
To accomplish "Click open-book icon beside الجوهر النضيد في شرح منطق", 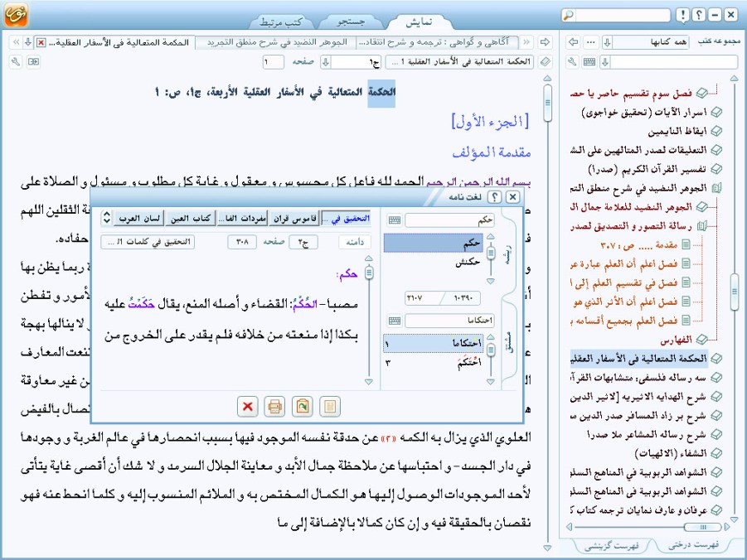I will [x=716, y=189].
